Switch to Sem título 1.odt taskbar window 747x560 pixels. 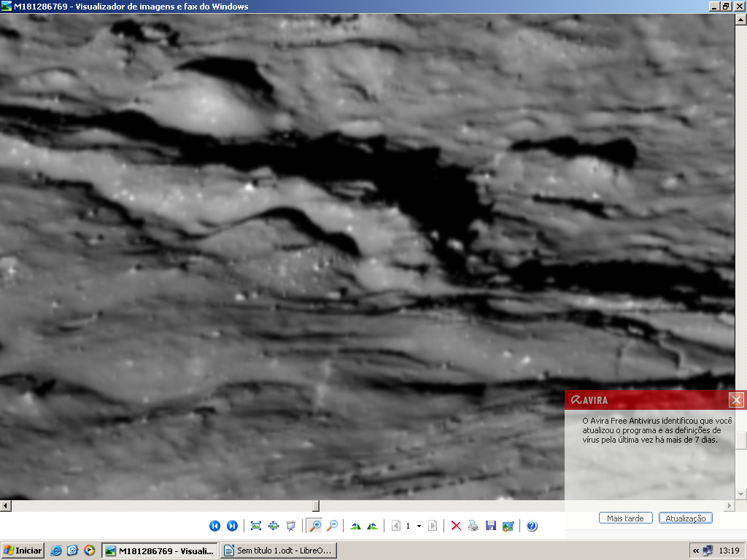[278, 551]
